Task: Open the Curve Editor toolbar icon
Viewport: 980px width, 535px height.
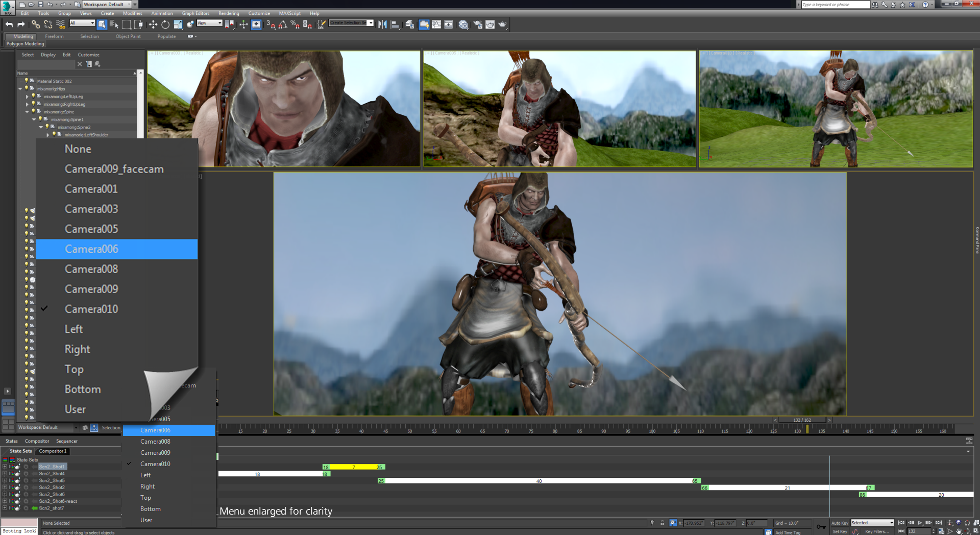Action: click(436, 25)
